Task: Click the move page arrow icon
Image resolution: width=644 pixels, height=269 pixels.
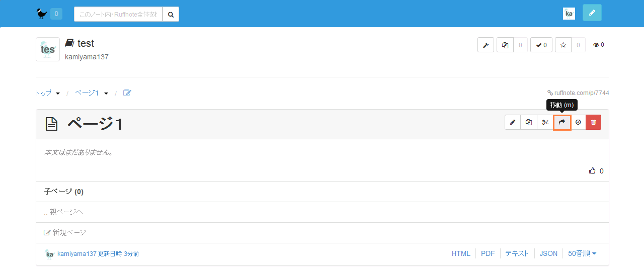Action: coord(562,122)
